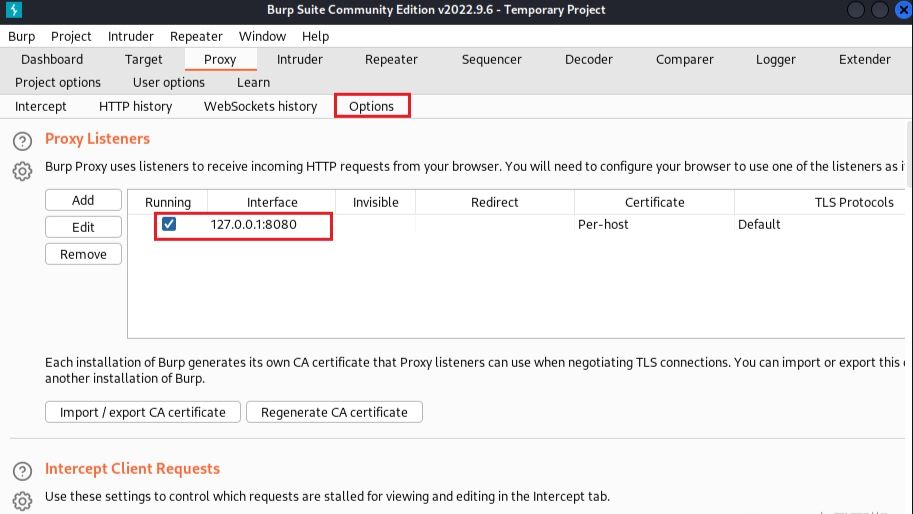Uncheck the Running checkbox for 127.0.0.1:8080
The width and height of the screenshot is (913, 514).
[x=169, y=224]
